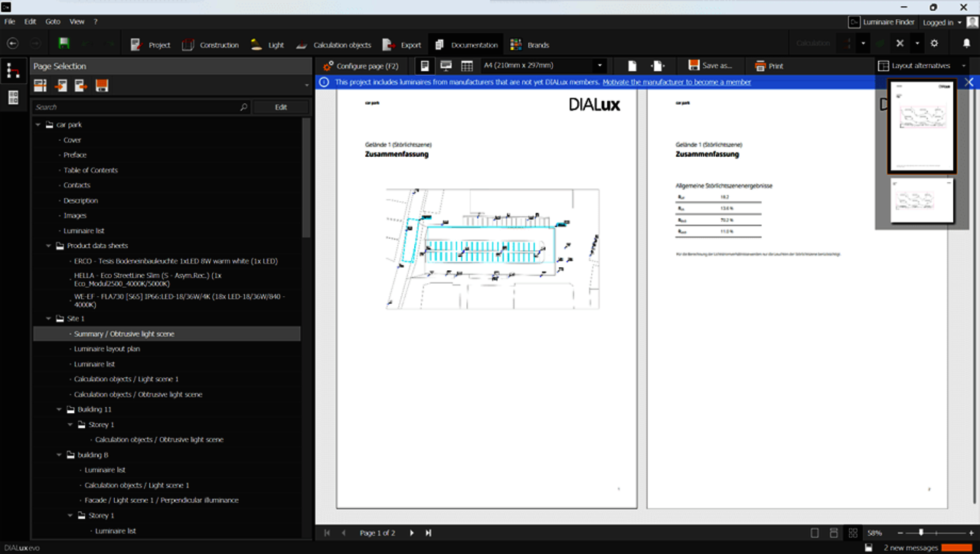Click the zoom slider handle

click(x=921, y=533)
